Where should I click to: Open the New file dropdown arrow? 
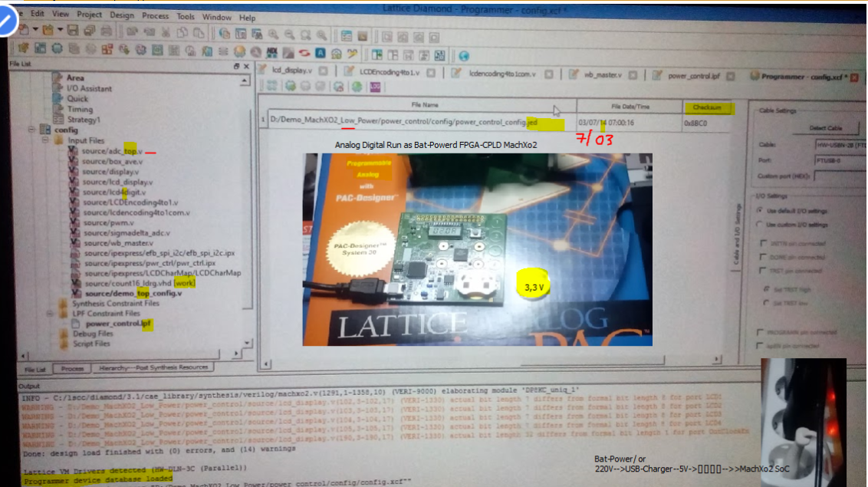[x=35, y=29]
